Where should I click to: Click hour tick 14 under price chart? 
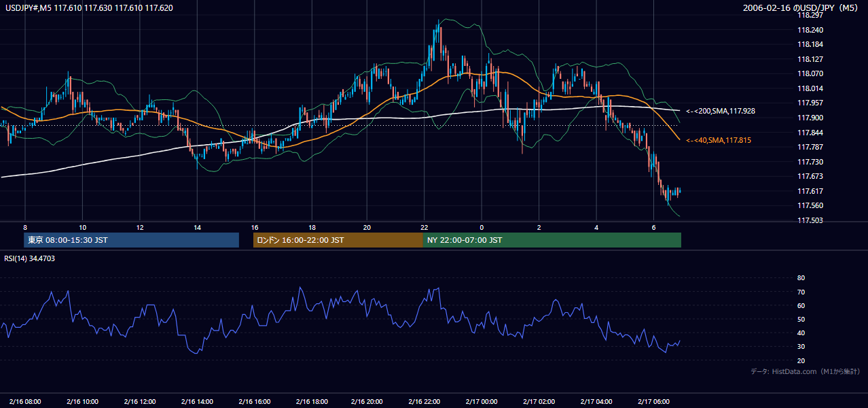(x=196, y=227)
